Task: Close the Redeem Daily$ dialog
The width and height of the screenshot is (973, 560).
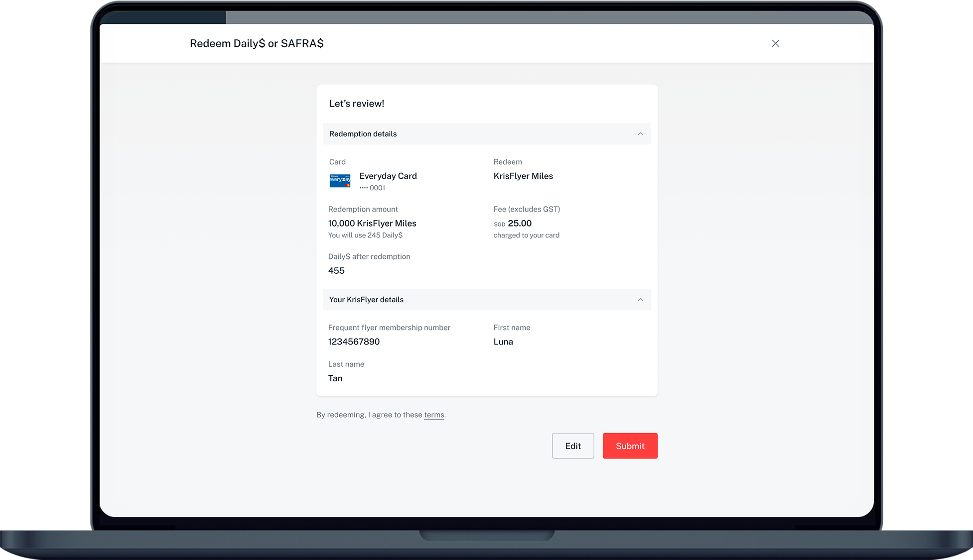Action: pyautogui.click(x=775, y=43)
